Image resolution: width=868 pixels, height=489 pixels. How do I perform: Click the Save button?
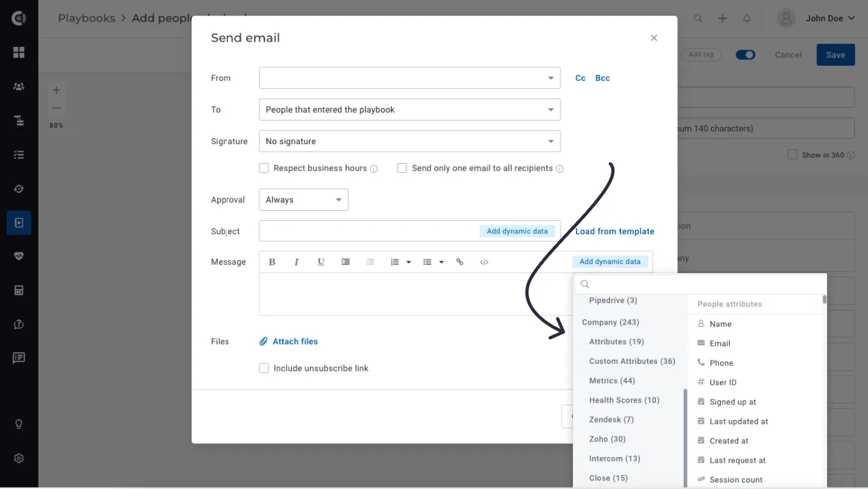click(835, 55)
